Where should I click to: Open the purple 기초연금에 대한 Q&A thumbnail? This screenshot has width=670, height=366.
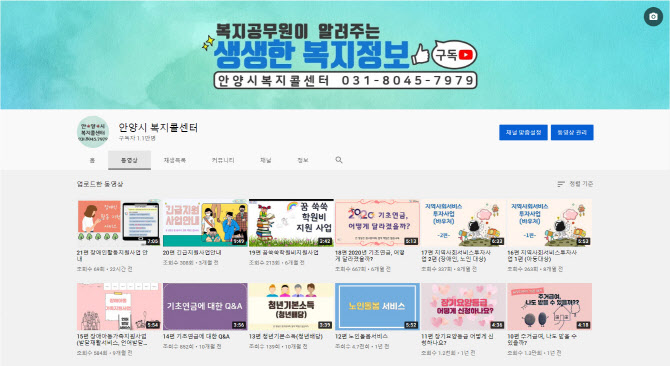pyautogui.click(x=205, y=306)
